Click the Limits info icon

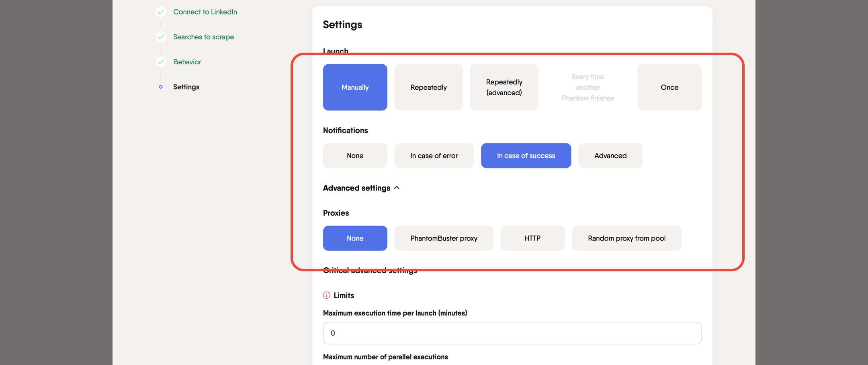tap(326, 295)
